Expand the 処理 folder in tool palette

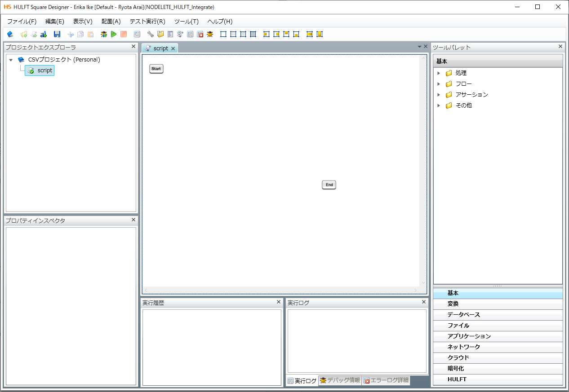tap(439, 73)
